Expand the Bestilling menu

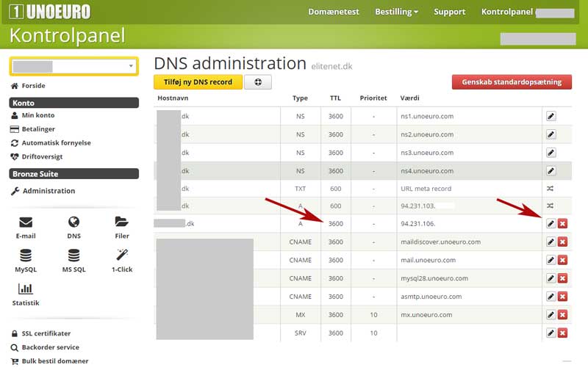(x=396, y=12)
